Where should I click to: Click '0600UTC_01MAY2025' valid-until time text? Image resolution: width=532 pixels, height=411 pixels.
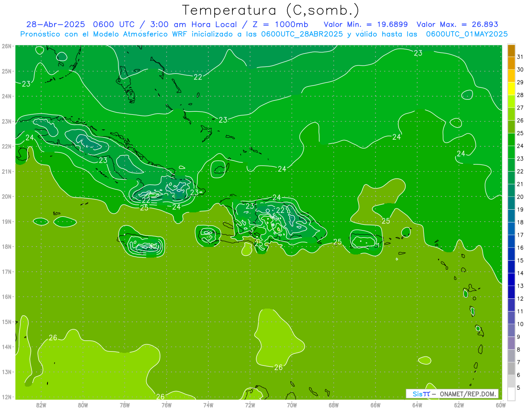click(x=467, y=34)
